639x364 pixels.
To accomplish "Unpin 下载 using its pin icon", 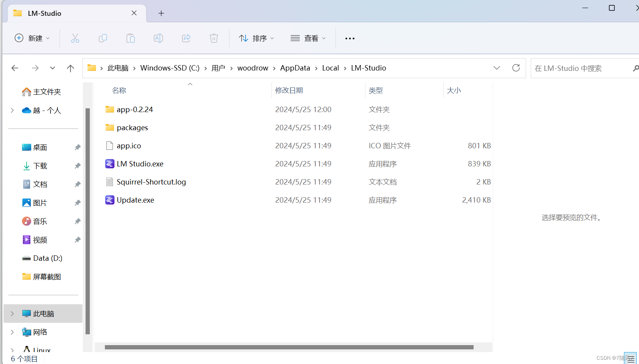I will pos(77,166).
